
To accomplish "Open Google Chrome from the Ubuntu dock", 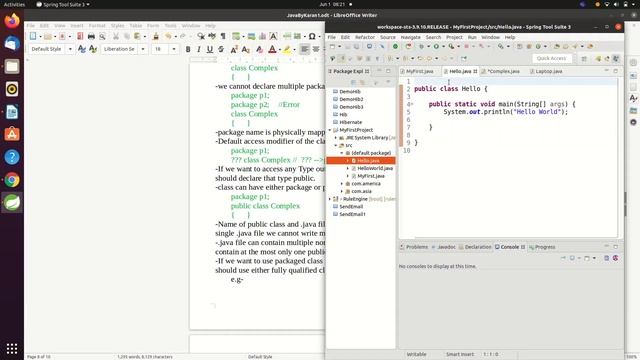I will point(12,180).
